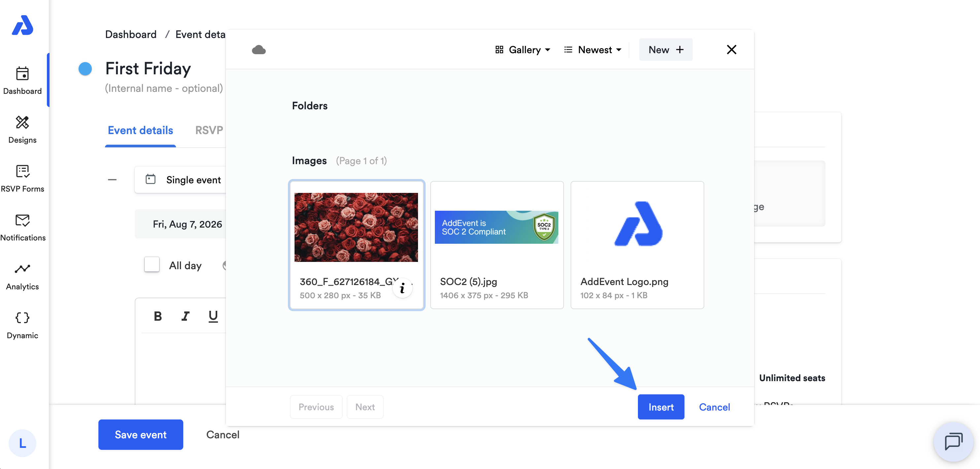Navigate to Dashboard breadcrumb link
This screenshot has width=980, height=469.
[x=131, y=34]
